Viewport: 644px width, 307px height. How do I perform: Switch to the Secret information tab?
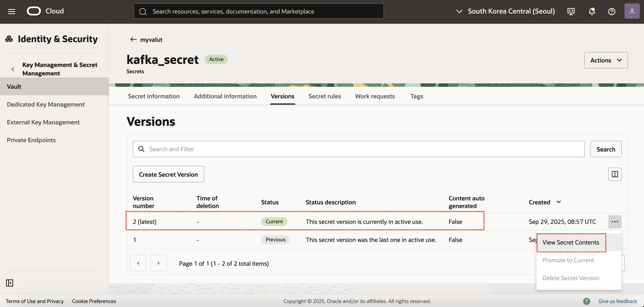coord(154,96)
